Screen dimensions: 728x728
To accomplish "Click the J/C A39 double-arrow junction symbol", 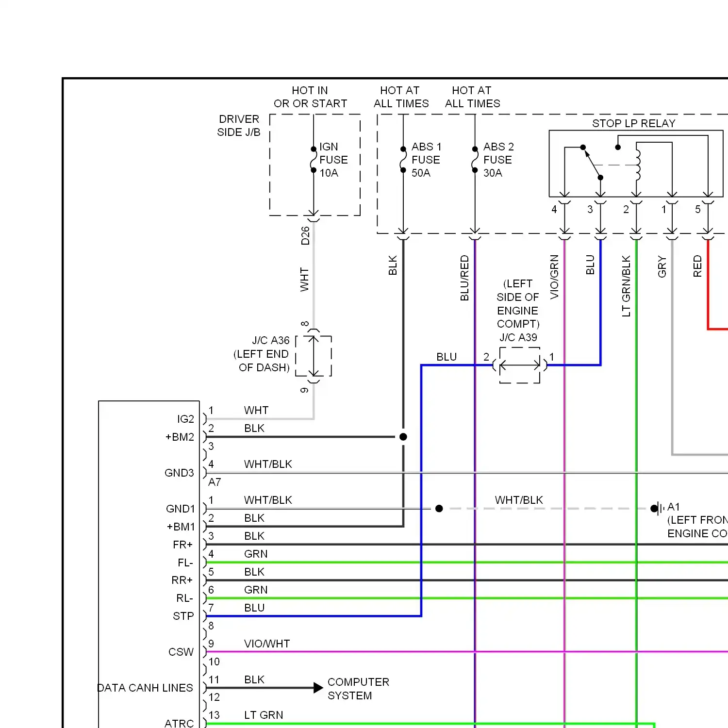I will pos(520,365).
